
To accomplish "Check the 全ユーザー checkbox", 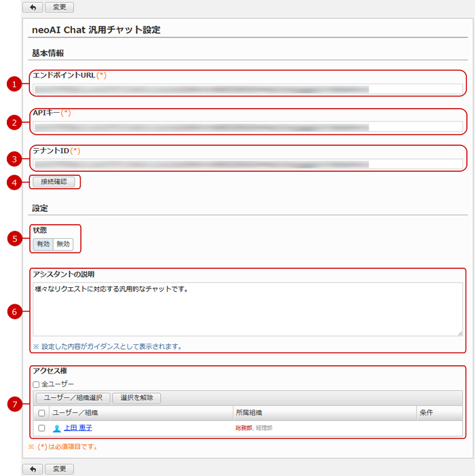I will click(37, 384).
